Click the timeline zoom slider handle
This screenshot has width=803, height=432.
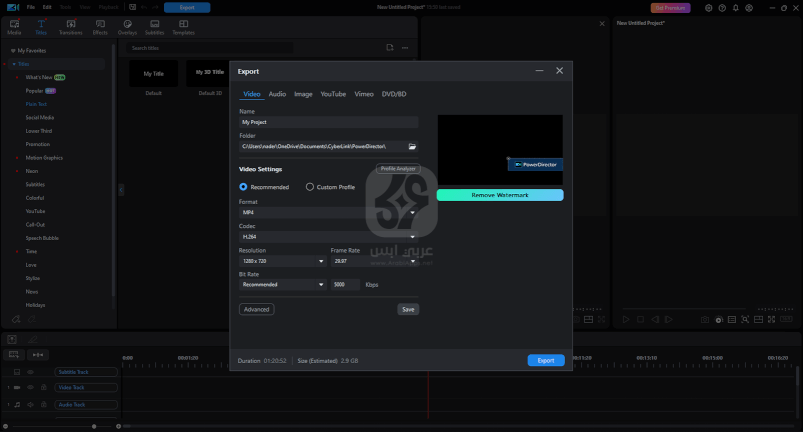(x=94, y=426)
